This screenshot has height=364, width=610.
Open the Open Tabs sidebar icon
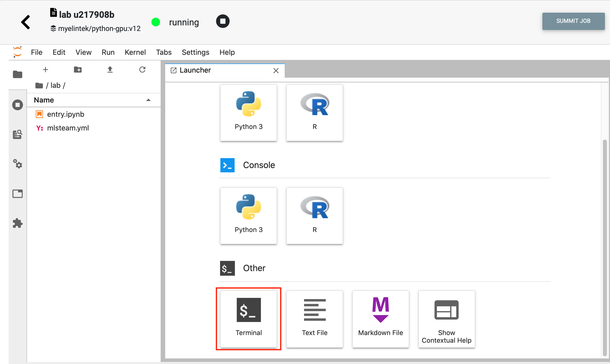[18, 194]
